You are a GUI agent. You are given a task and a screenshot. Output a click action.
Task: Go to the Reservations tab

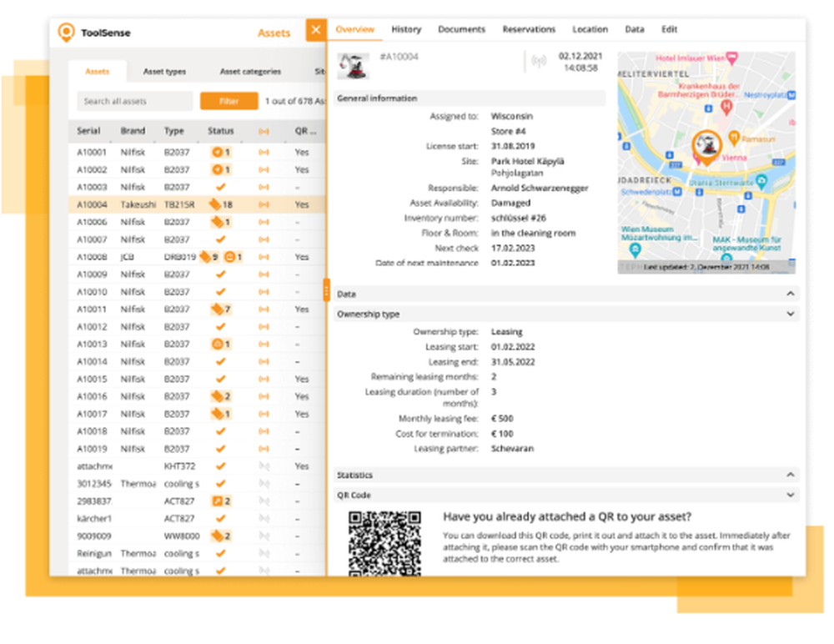point(529,29)
